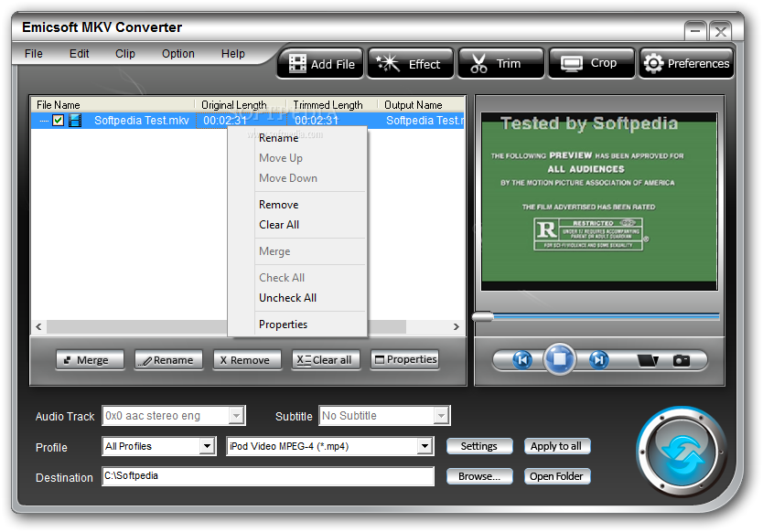Stop playback with the round stop button

click(x=560, y=359)
